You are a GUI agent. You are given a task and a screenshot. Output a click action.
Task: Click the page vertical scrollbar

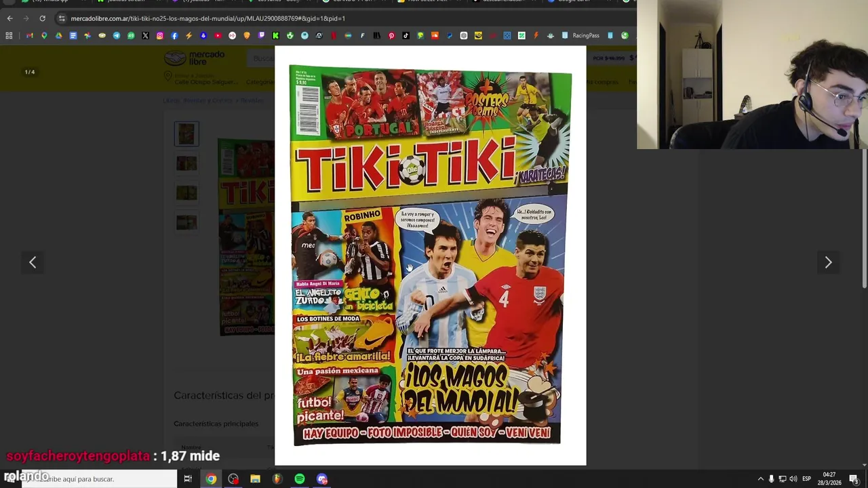pyautogui.click(x=864, y=217)
